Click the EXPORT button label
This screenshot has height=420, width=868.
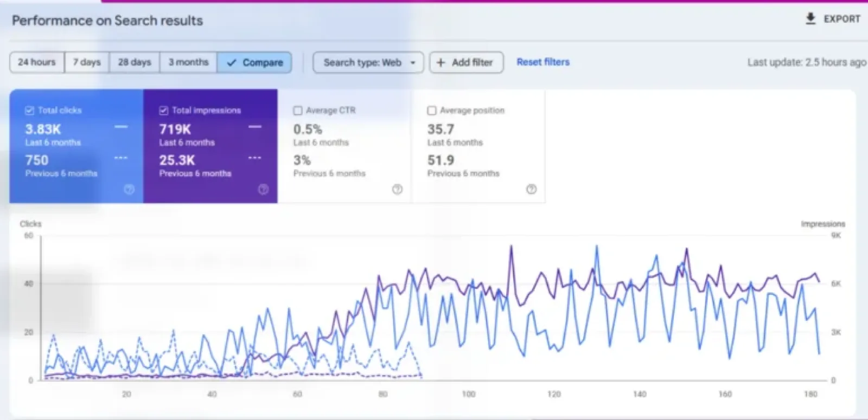tap(842, 19)
